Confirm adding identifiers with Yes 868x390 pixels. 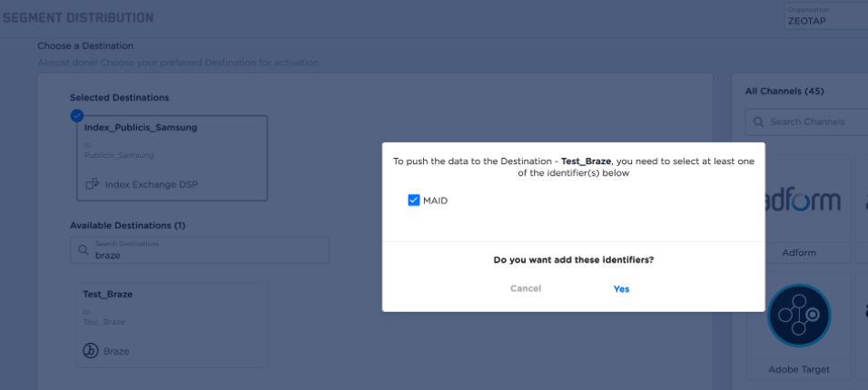621,289
